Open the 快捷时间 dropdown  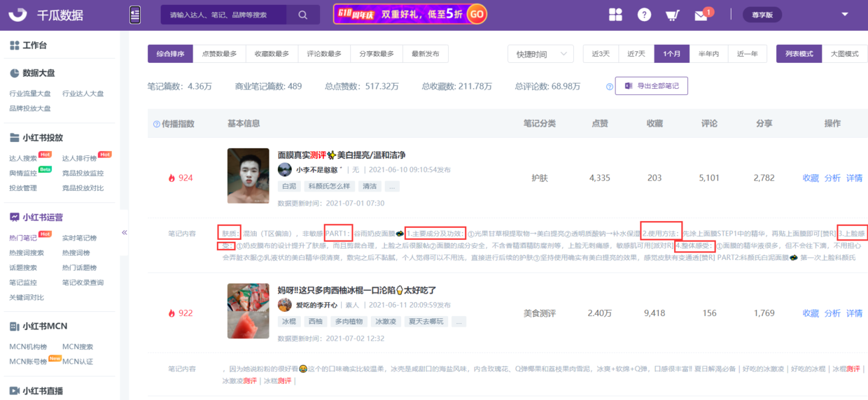(540, 54)
